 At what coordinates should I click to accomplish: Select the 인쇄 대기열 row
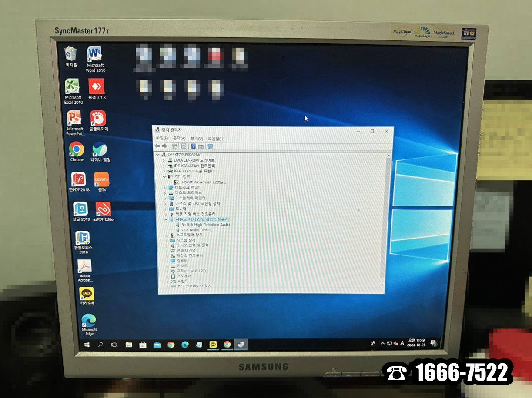click(183, 251)
